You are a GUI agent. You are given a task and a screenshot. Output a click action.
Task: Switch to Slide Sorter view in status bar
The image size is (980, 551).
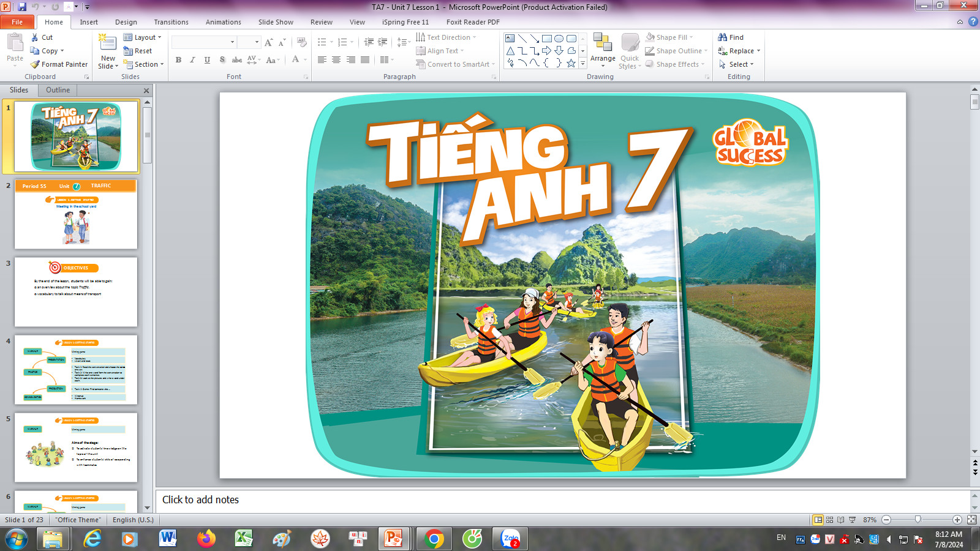pyautogui.click(x=829, y=520)
